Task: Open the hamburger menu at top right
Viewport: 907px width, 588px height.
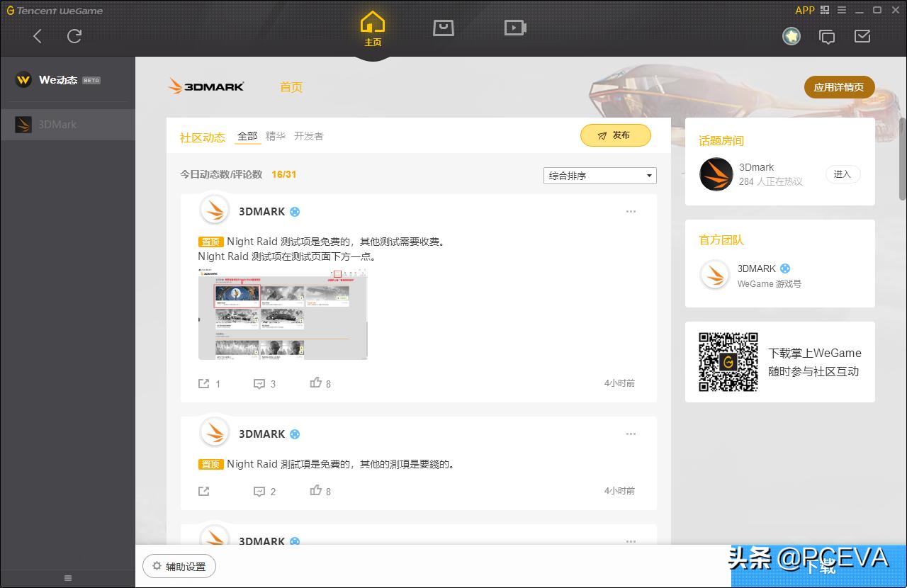Action: pyautogui.click(x=842, y=11)
